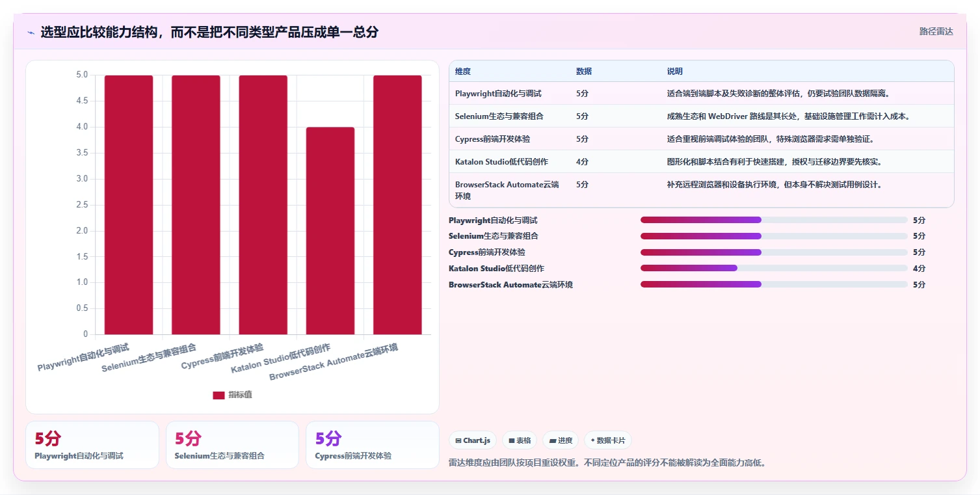Screen dimensions: 980x495
Task: Click the Katalon Studio低代码创作 progress bar
Action: click(774, 268)
